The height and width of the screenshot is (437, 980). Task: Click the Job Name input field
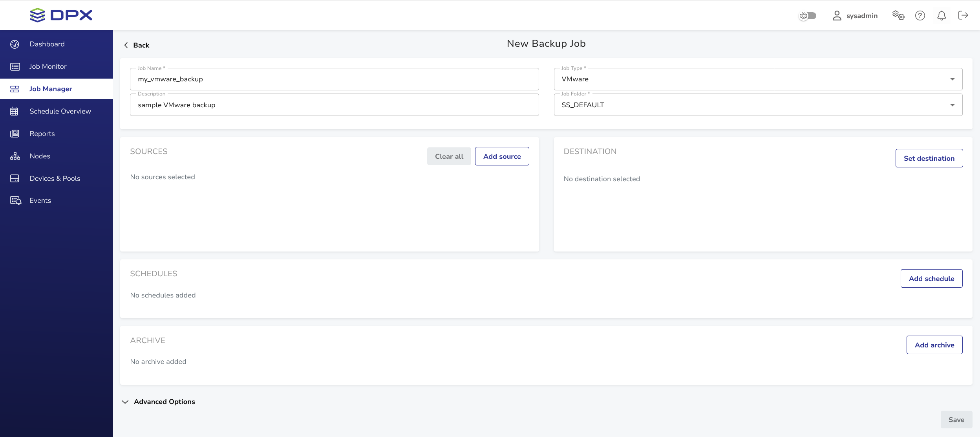[334, 79]
